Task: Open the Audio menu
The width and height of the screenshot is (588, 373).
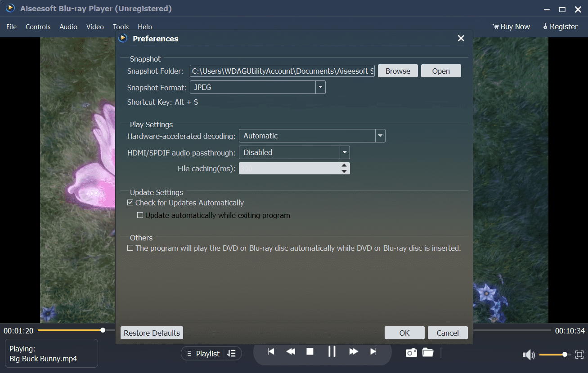Action: point(68,27)
